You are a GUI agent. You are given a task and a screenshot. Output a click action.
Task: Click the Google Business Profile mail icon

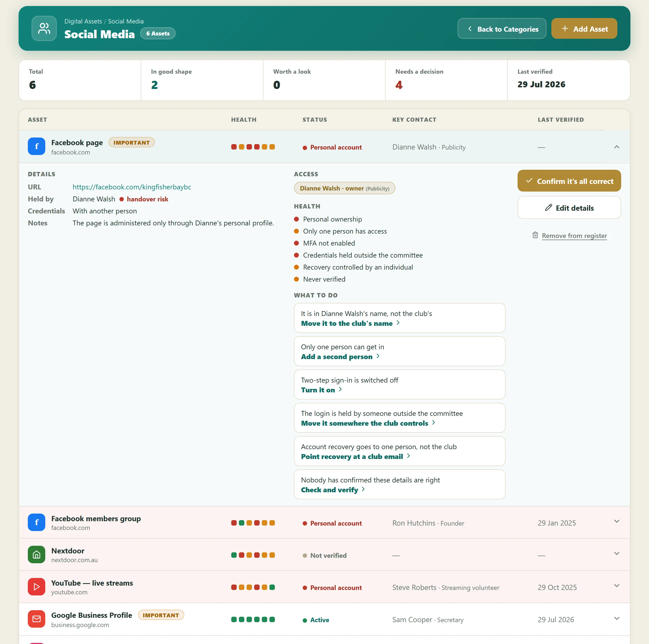[37, 619]
